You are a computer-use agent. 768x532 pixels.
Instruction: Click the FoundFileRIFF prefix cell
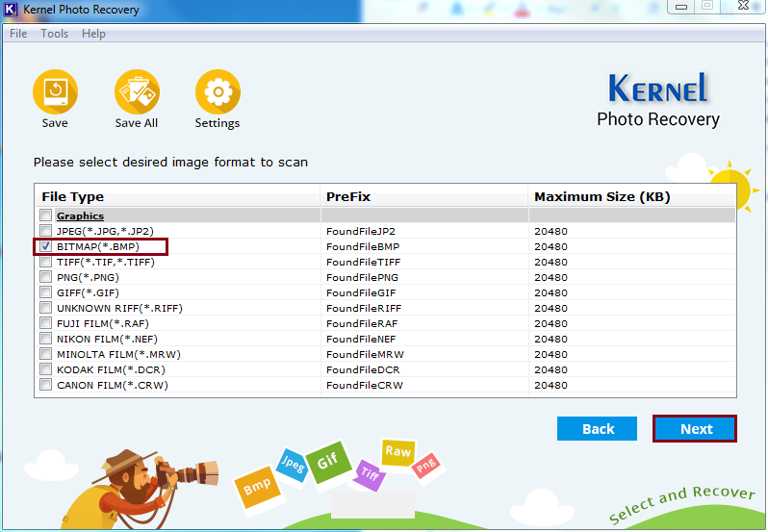pyautogui.click(x=364, y=309)
